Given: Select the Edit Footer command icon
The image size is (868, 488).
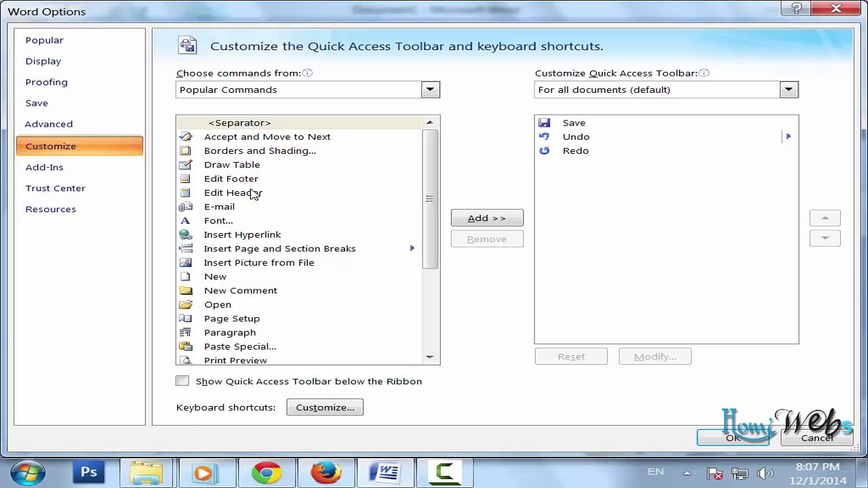Looking at the screenshot, I should point(185,178).
